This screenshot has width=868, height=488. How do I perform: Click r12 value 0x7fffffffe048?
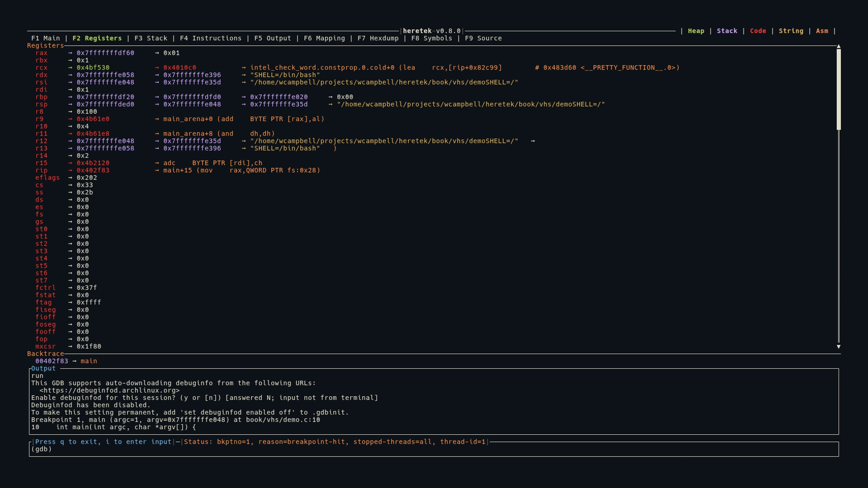105,141
